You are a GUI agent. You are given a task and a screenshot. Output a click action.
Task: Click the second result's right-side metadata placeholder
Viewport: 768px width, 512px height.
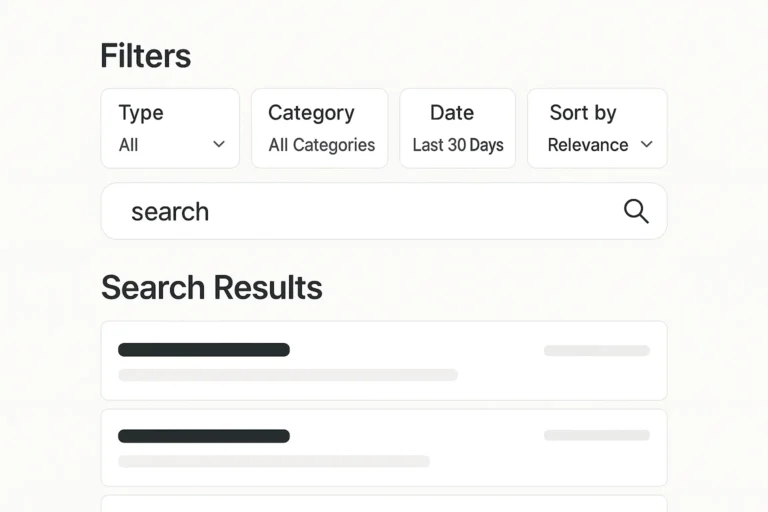pos(597,436)
